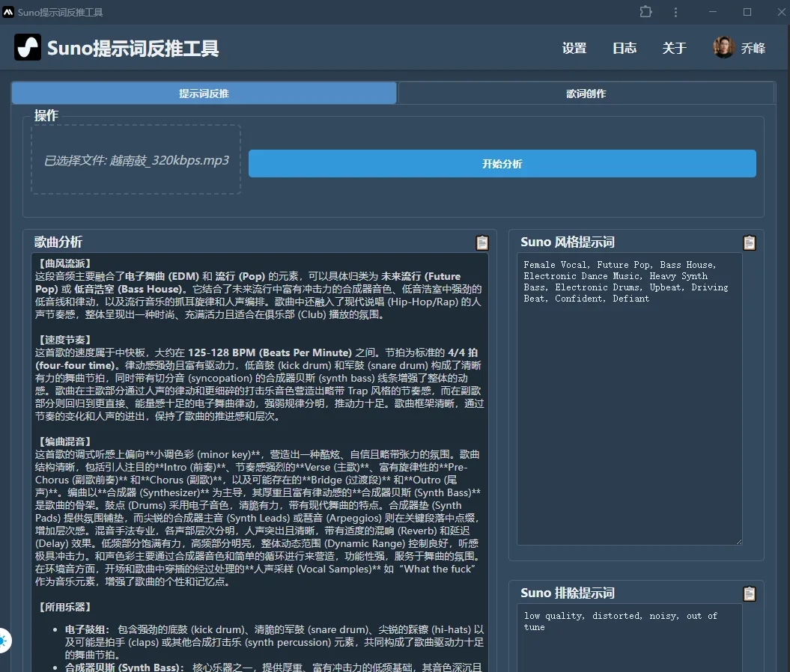Click the 合成器贝斯 (Synth Bass) bullet item

click(273, 668)
